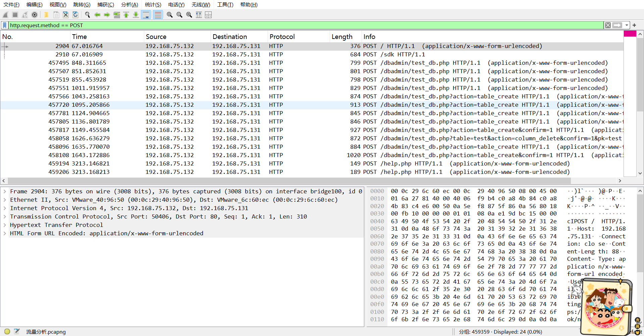
Task: Jump to the last packet
Action: (136, 15)
